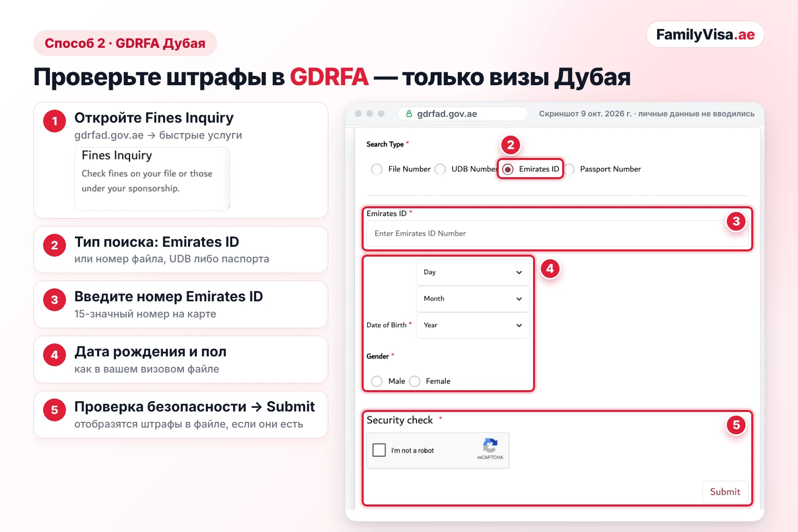
Task: Click the Gender field label
Action: click(x=378, y=356)
